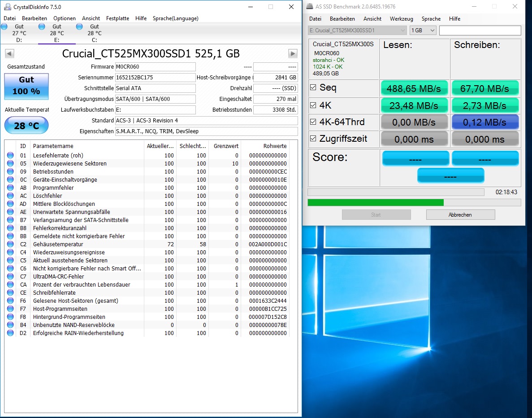Screen dimensions: 532x418
Task: Click the Host-Schreibvorgänge field 2841 GB
Action: tap(276, 78)
